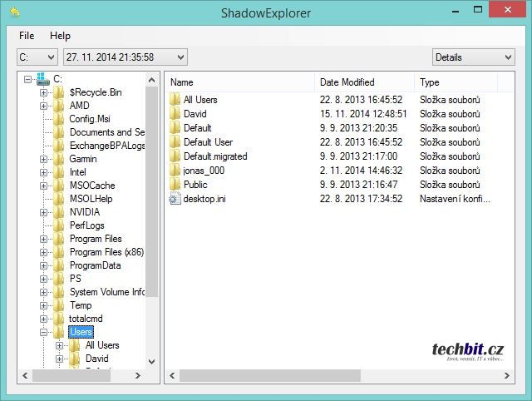Click the Temp folder icon in tree
The width and height of the screenshot is (532, 401).
click(59, 305)
